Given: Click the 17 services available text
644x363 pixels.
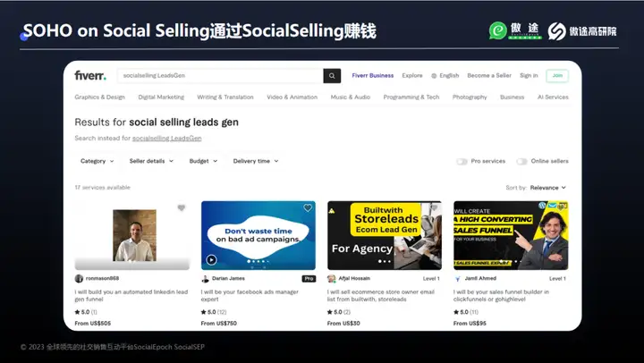Looking at the screenshot, I should point(102,188).
